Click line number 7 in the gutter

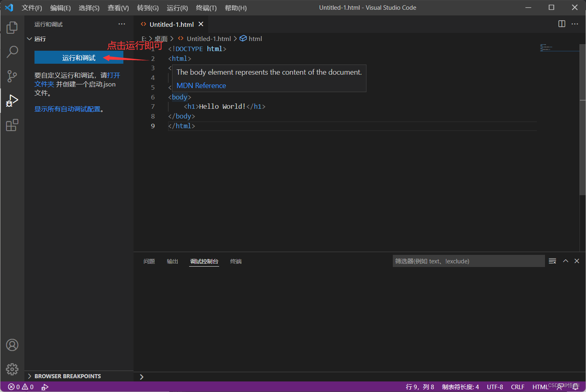click(153, 106)
